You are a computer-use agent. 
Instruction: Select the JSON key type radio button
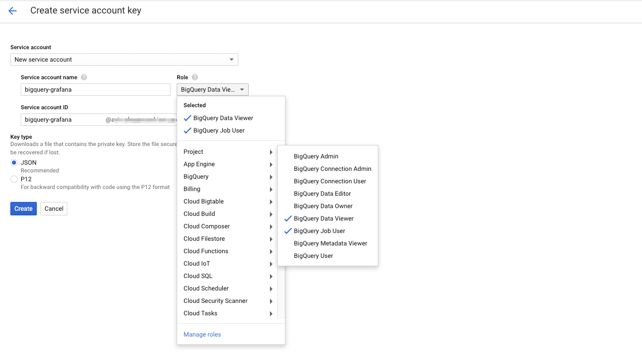[x=14, y=163]
